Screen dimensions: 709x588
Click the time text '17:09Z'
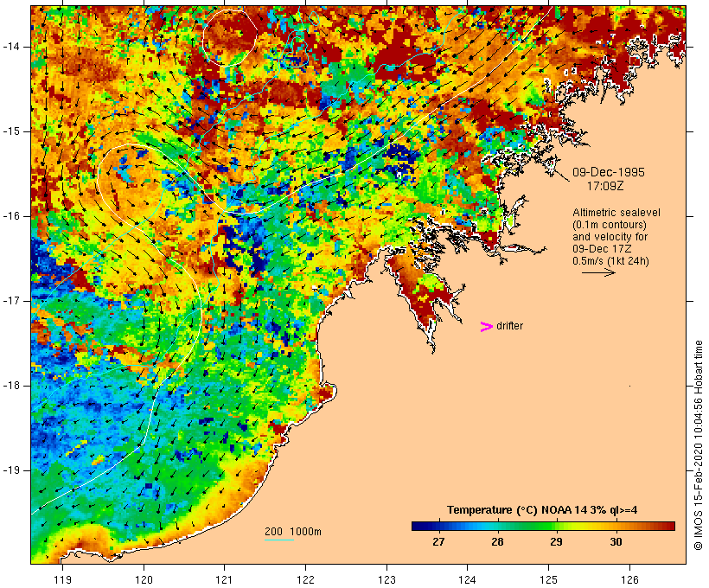pos(605,185)
